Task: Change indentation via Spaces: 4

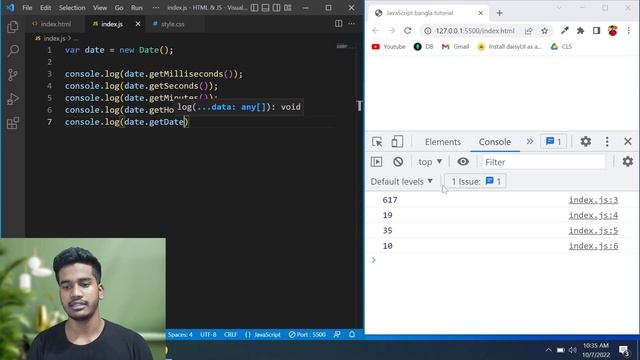Action: coord(180,335)
